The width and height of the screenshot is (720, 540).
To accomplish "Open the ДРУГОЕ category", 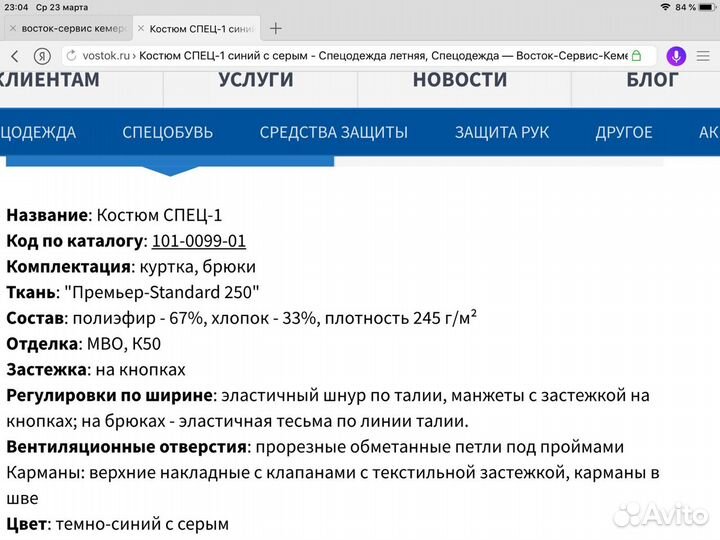I will coord(624,132).
